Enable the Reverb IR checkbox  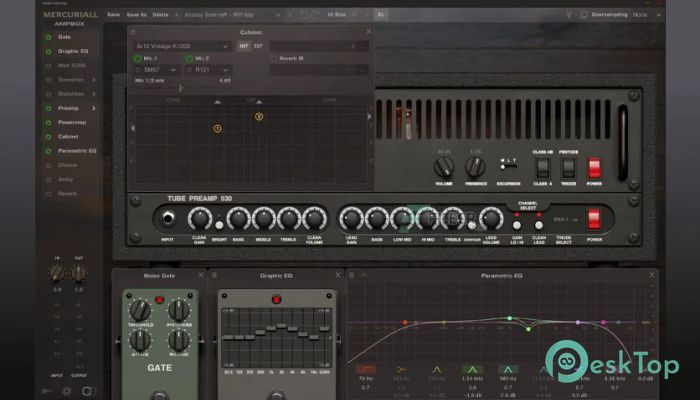point(274,58)
